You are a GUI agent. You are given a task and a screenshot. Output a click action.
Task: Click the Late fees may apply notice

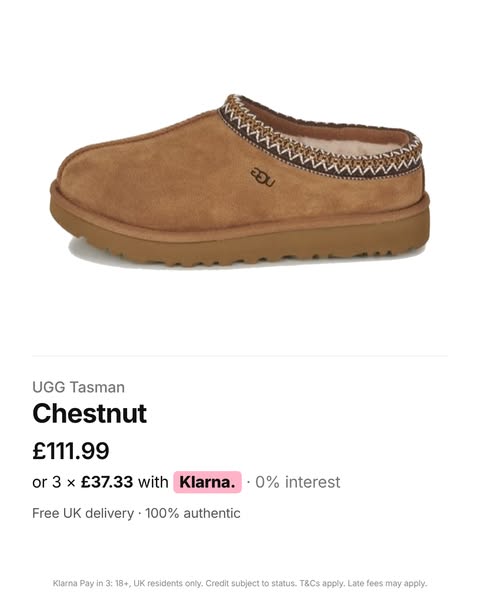pyautogui.click(x=387, y=584)
